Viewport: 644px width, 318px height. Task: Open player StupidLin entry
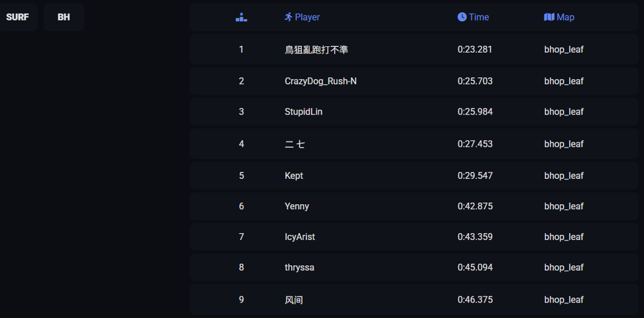[303, 111]
